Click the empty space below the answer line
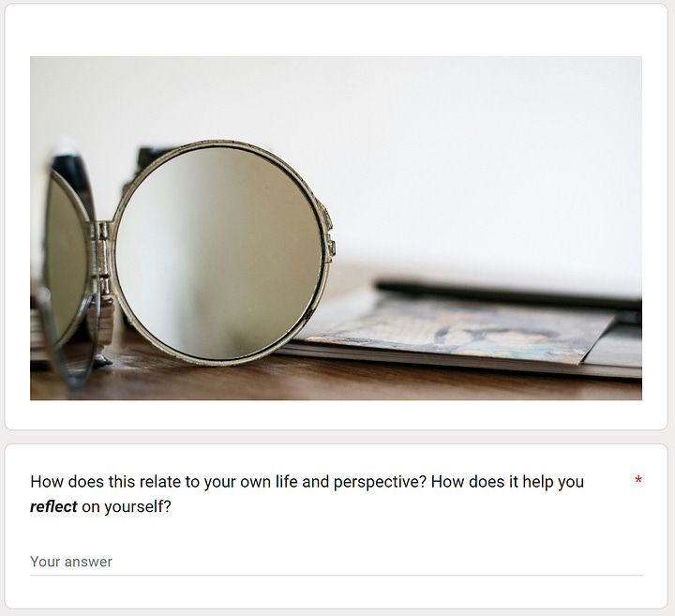 click(336, 592)
